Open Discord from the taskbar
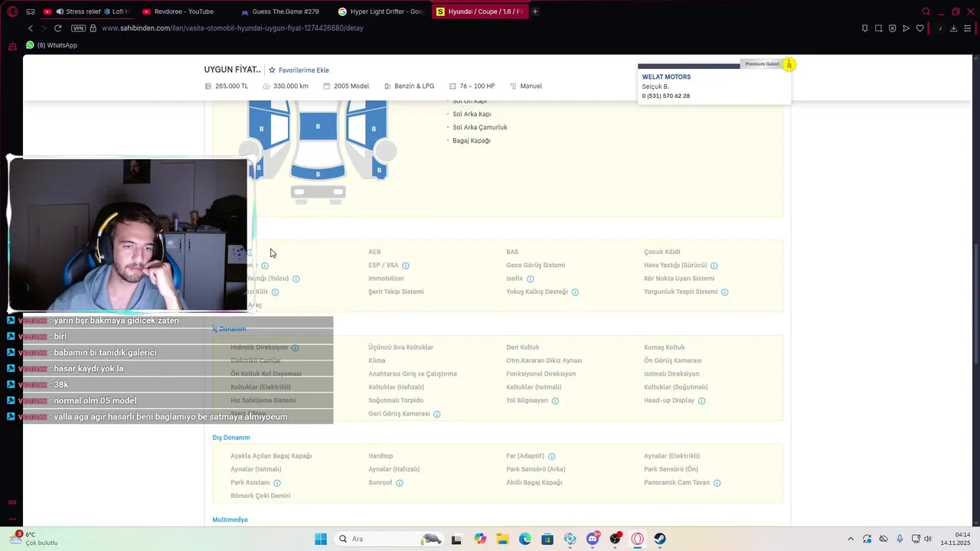The image size is (980, 551). (593, 539)
